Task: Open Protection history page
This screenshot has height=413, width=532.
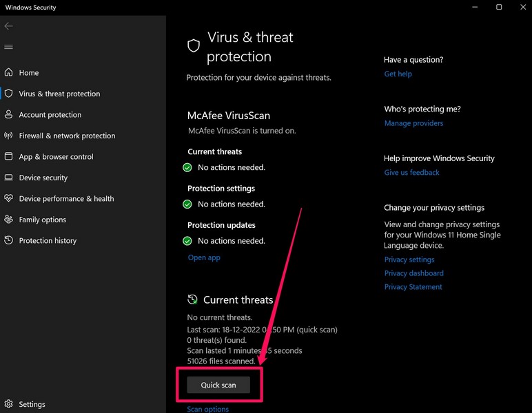Action: tap(48, 240)
